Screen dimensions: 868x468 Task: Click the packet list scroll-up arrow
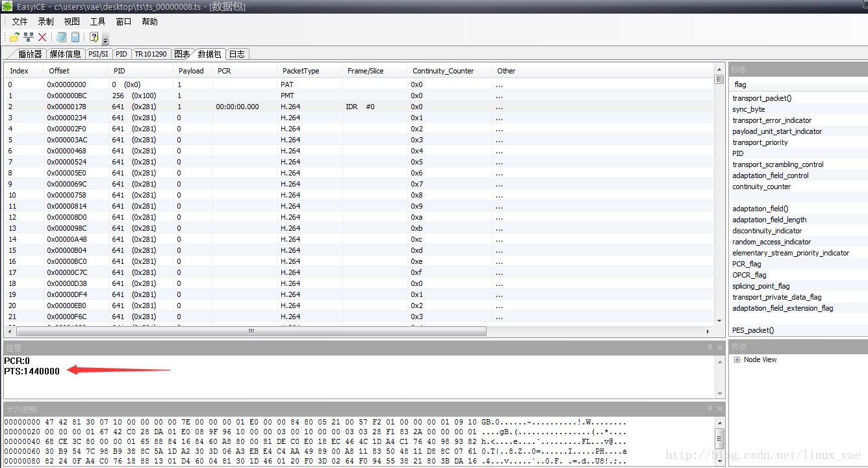[719, 69]
